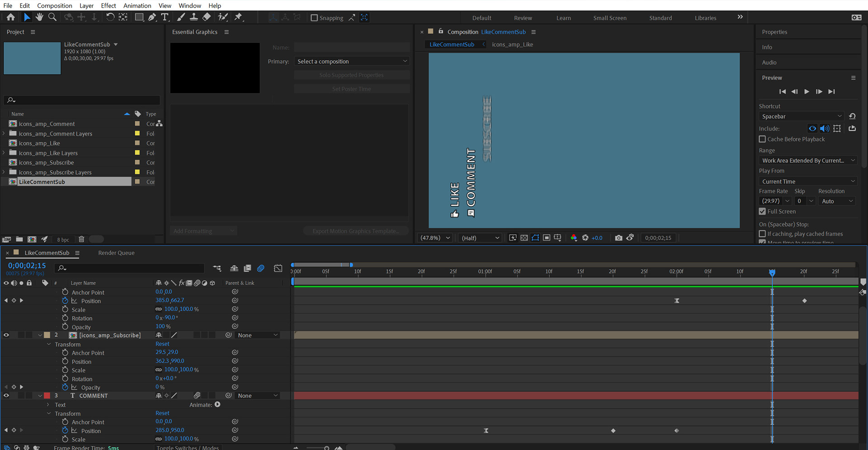
Task: Select the Rotation tool
Action: 110,17
